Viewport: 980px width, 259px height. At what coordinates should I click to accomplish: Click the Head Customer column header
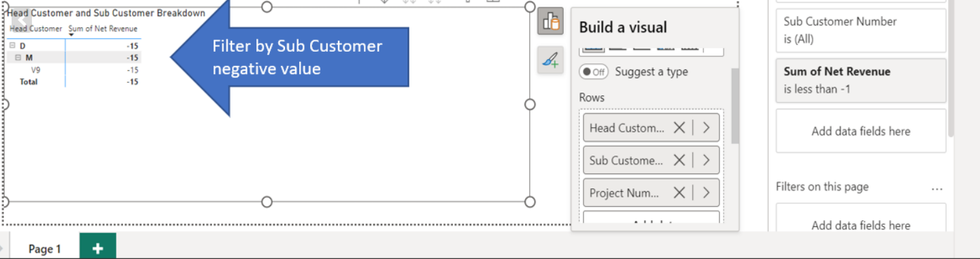tap(36, 29)
